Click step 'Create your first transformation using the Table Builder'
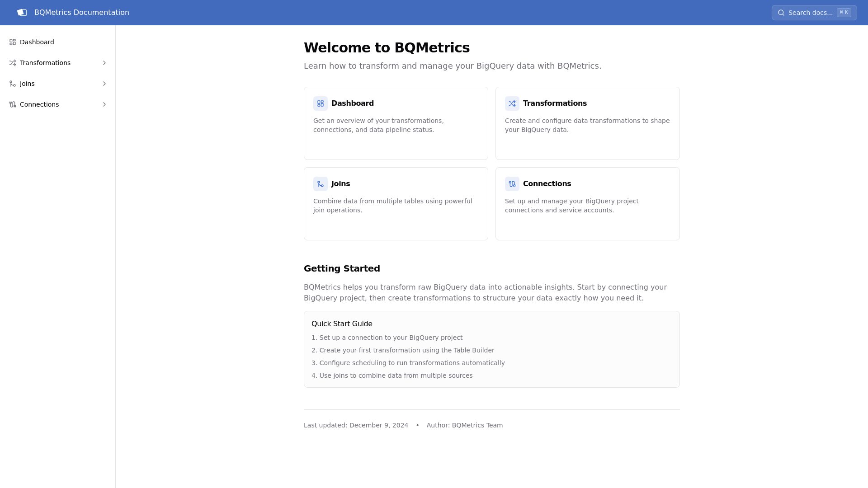This screenshot has height=488, width=868. pos(403,350)
